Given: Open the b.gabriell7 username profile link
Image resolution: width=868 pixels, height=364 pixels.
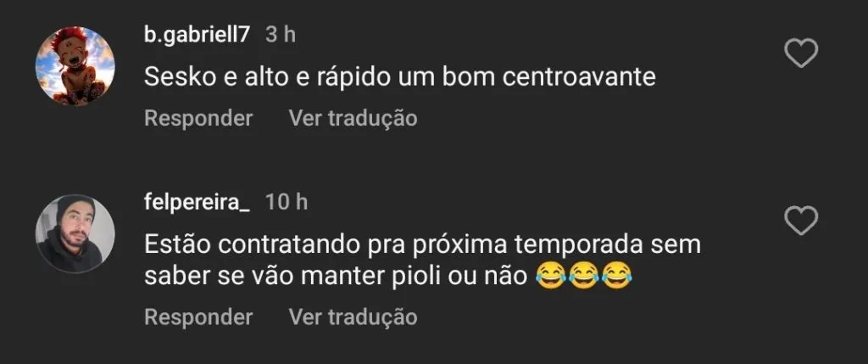Looking at the screenshot, I should tap(197, 35).
